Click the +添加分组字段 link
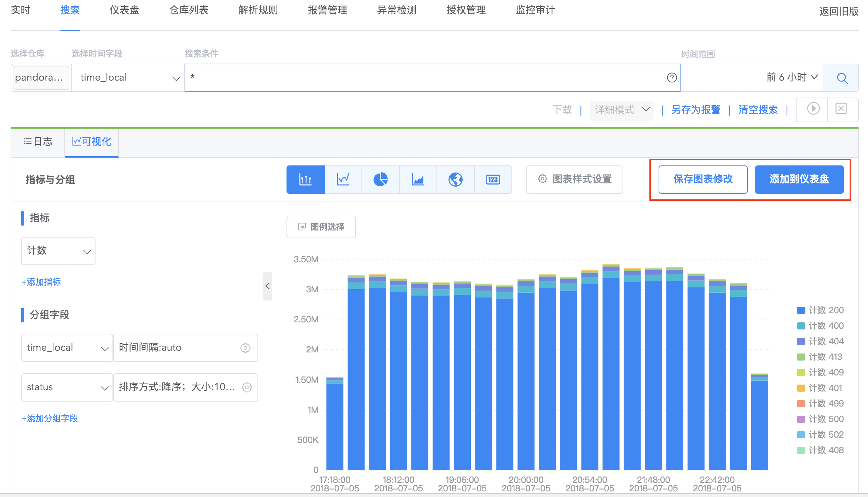Viewport: 868px width, 497px height. (x=50, y=419)
